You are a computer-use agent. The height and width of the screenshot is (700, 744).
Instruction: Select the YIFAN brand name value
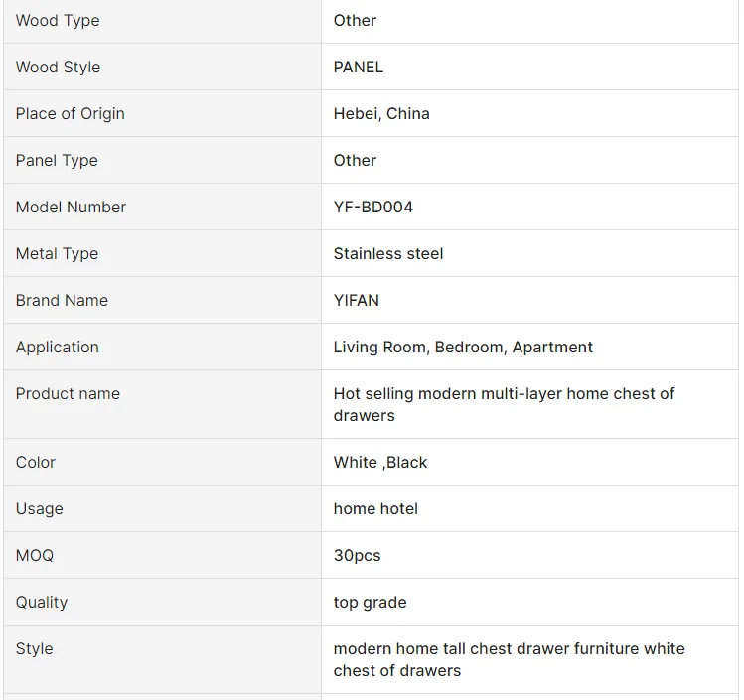tap(357, 301)
